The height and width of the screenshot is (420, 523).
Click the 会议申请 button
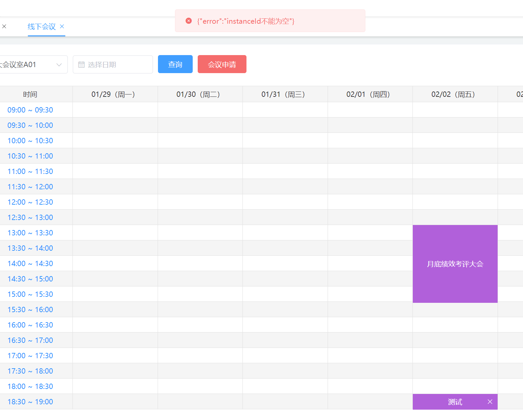222,64
